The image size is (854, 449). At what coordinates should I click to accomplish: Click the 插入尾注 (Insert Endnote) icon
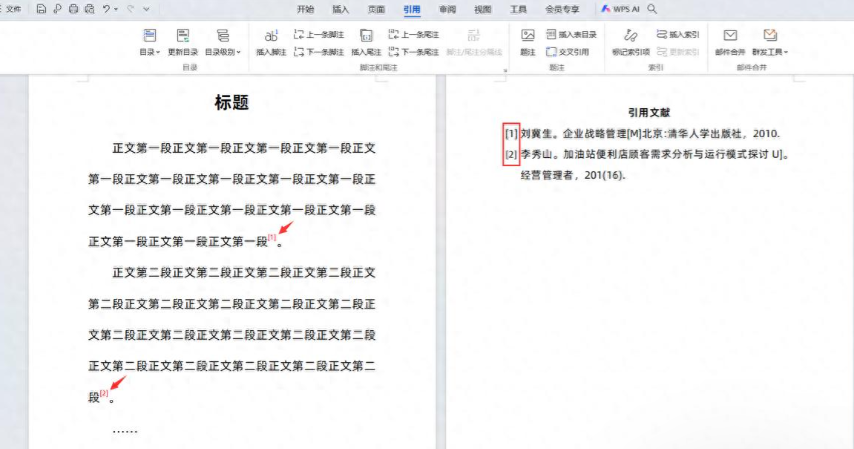366,36
